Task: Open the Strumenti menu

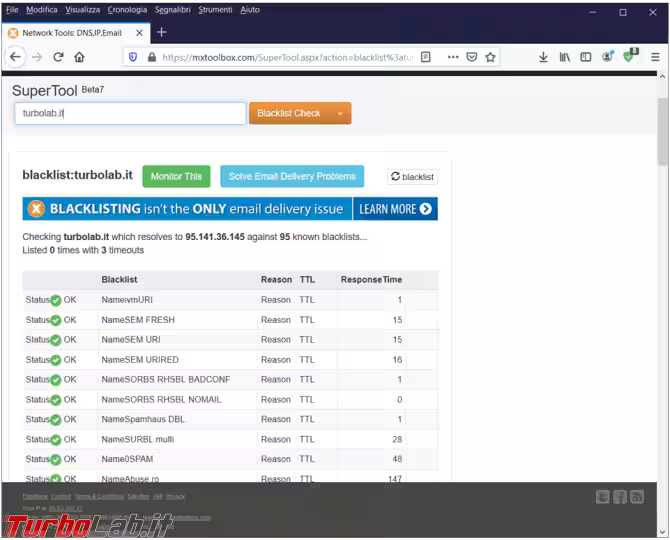Action: [215, 9]
